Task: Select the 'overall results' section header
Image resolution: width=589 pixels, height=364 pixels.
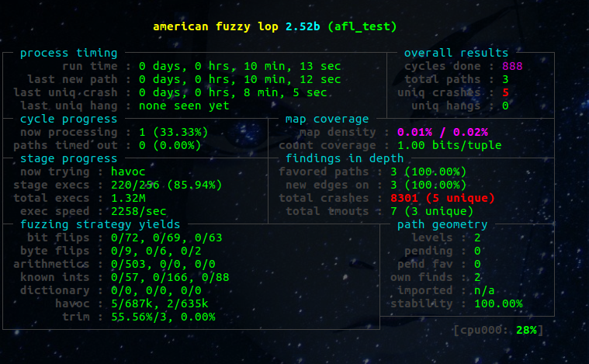Action: (456, 53)
